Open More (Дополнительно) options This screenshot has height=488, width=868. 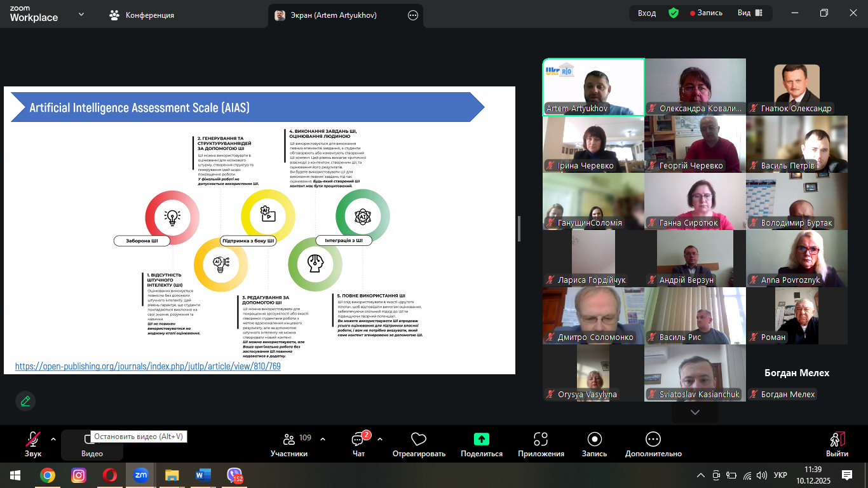pyautogui.click(x=653, y=440)
